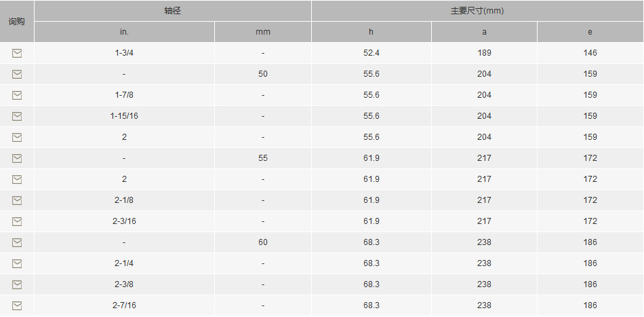Click inquiry envelope for 60 mm row

[x=17, y=242]
